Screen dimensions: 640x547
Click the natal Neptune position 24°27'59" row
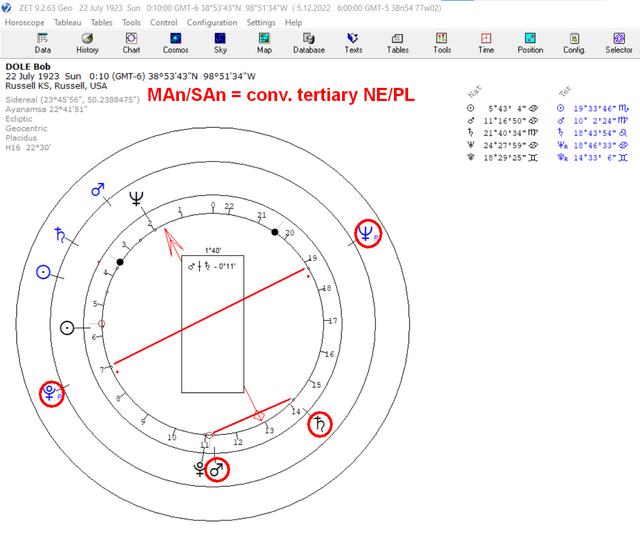[502, 145]
